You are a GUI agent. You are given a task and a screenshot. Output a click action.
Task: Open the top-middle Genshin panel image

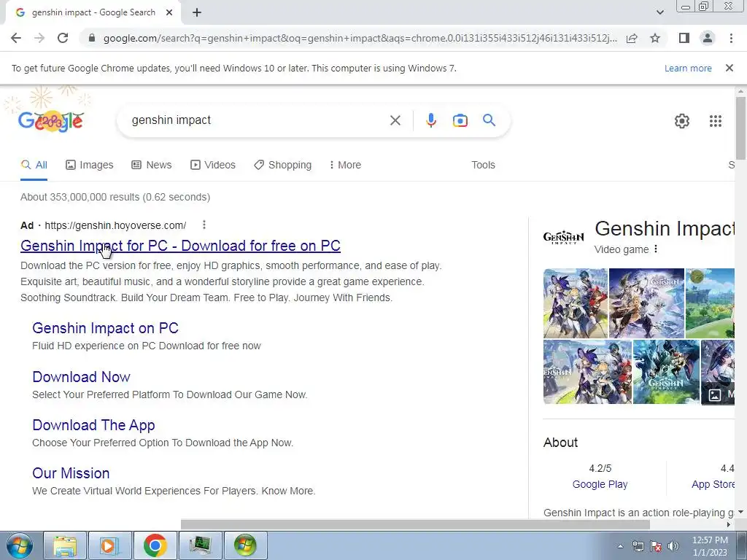[x=646, y=303]
